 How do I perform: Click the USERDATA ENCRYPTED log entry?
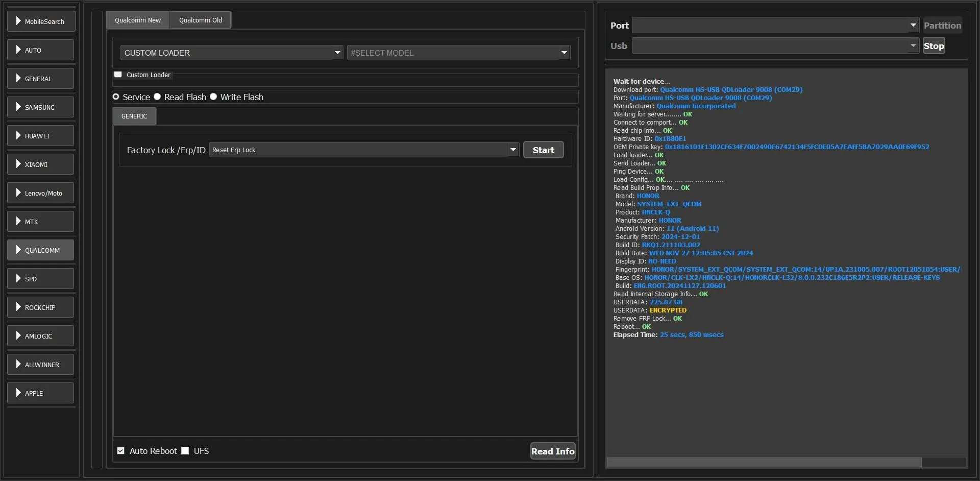[650, 310]
